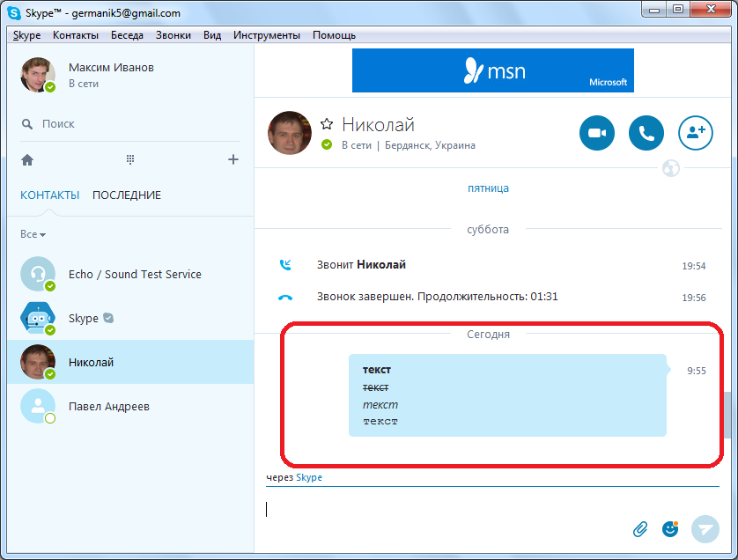Switch to the ПОСЛЕДНИЕ tab
This screenshot has height=560, width=738.
coord(127,195)
